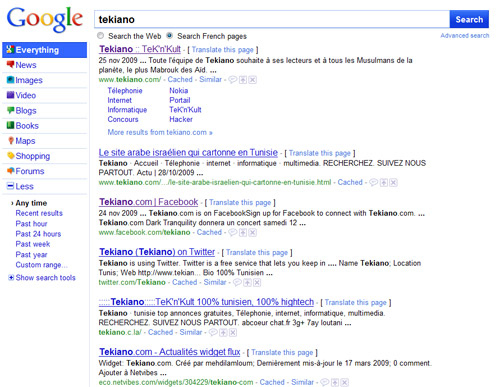Remove the eco.netvibes.com result with X icon
The width and height of the screenshot is (500, 387).
point(345,382)
